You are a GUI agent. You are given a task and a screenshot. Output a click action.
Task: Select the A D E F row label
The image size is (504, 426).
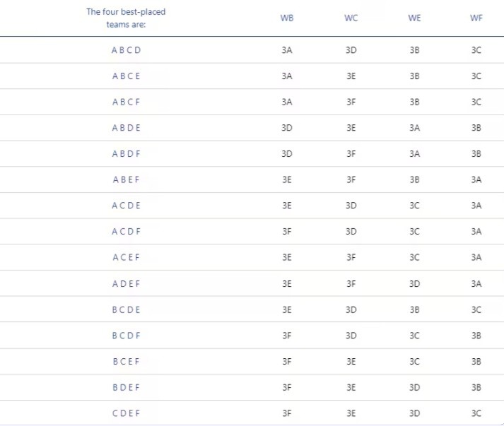(x=126, y=283)
